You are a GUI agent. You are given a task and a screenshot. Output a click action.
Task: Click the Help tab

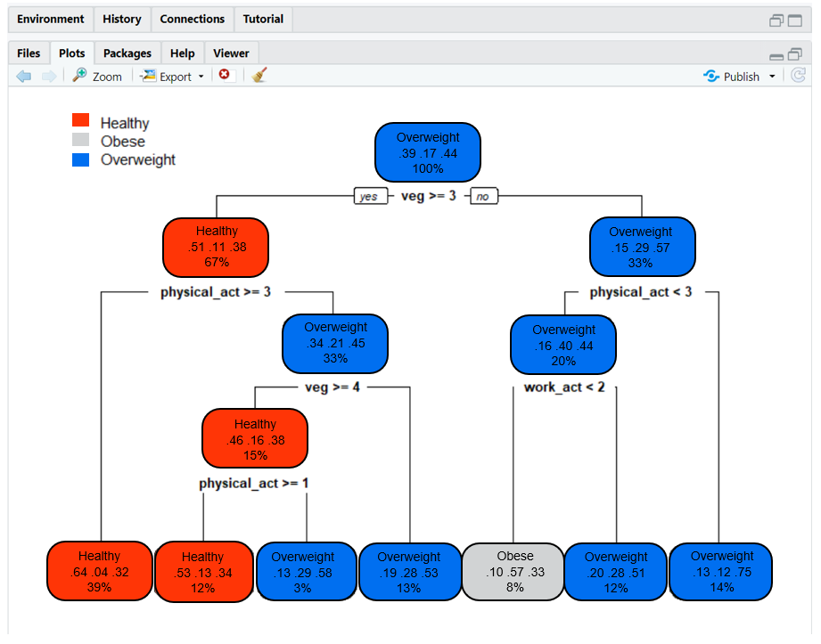click(x=182, y=53)
